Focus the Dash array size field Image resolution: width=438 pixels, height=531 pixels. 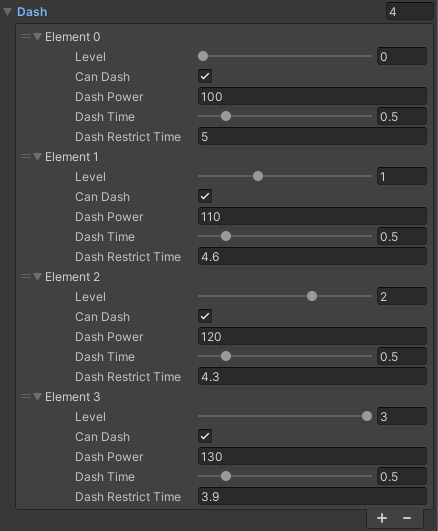[410, 12]
